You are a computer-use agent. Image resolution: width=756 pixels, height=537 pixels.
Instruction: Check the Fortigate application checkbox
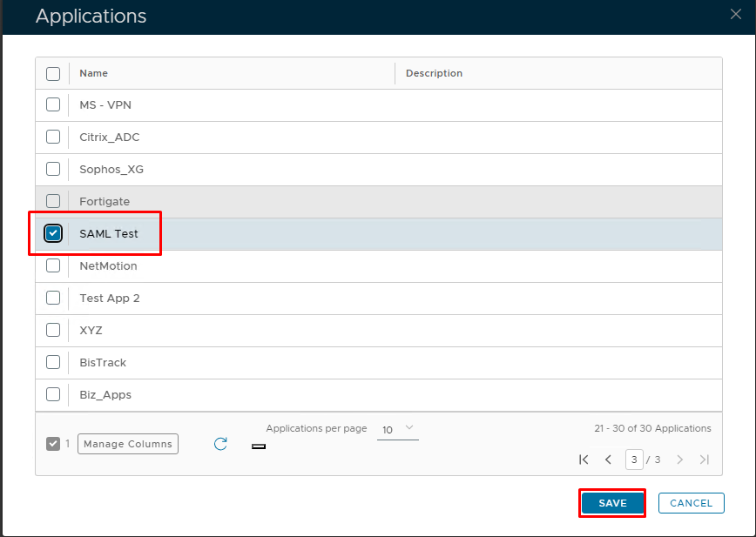click(53, 201)
